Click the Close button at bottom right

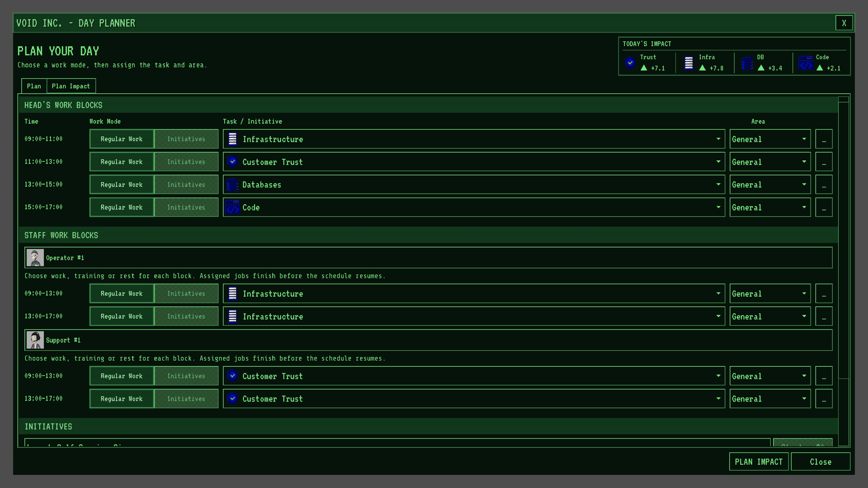tap(820, 462)
